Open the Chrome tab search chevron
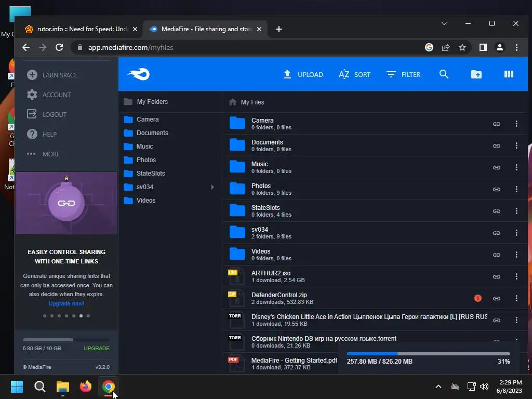The image size is (532, 399). point(444,23)
